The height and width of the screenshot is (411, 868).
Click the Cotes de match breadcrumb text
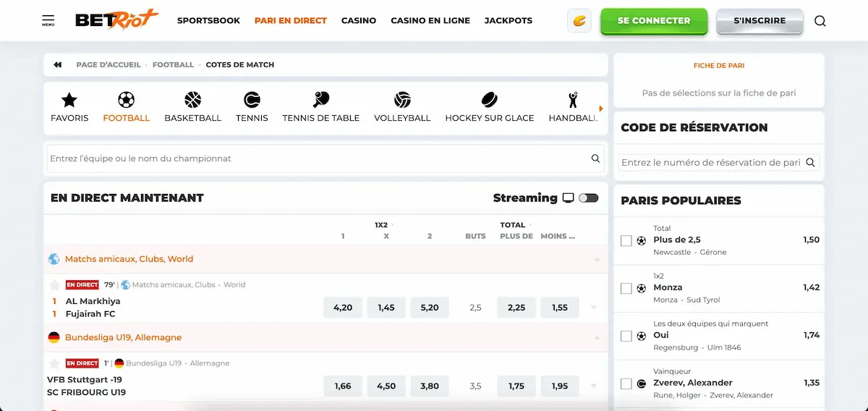click(x=240, y=64)
